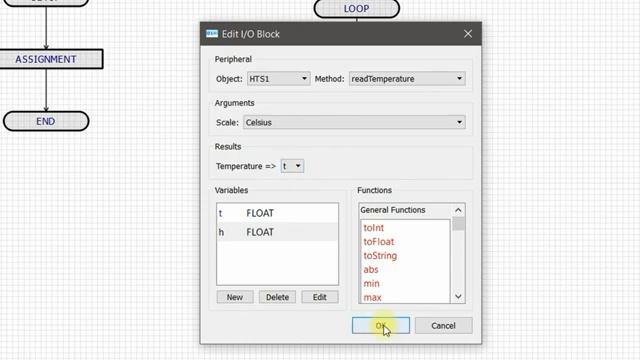Screen dimensions: 640x360
Task: Open the Scale dropdown showing Celsius
Action: pos(354,122)
